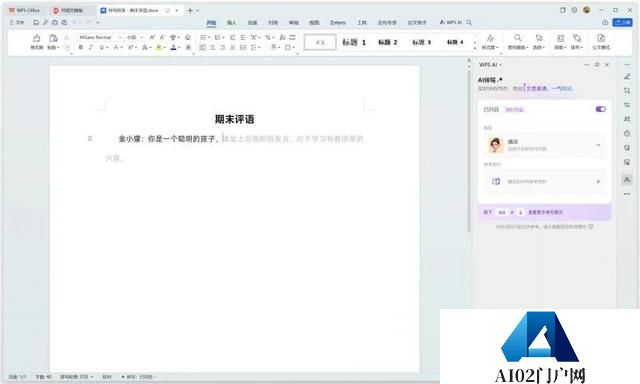Screen dimensions: 640x384
Task: Click the user avatar in title bar
Action: click(x=587, y=10)
